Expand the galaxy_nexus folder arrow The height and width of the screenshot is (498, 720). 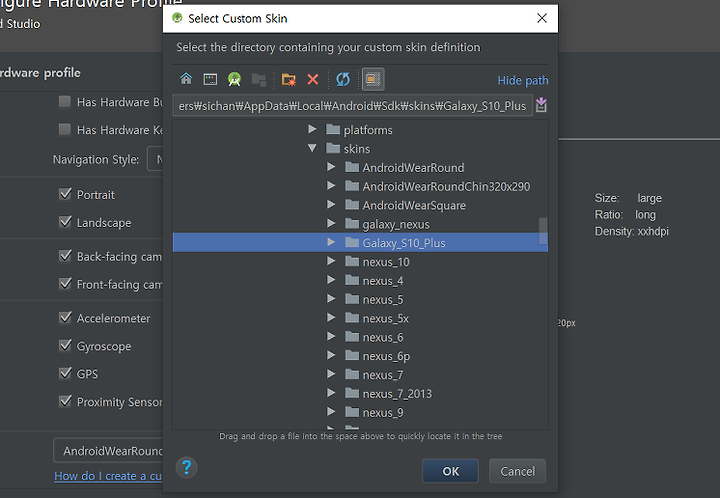[331, 224]
